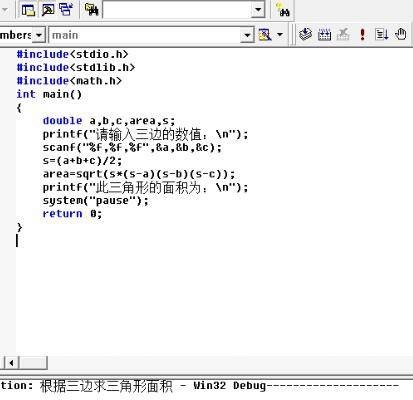The width and height of the screenshot is (413, 400).
Task: Click the Build icon
Action: pos(324,34)
